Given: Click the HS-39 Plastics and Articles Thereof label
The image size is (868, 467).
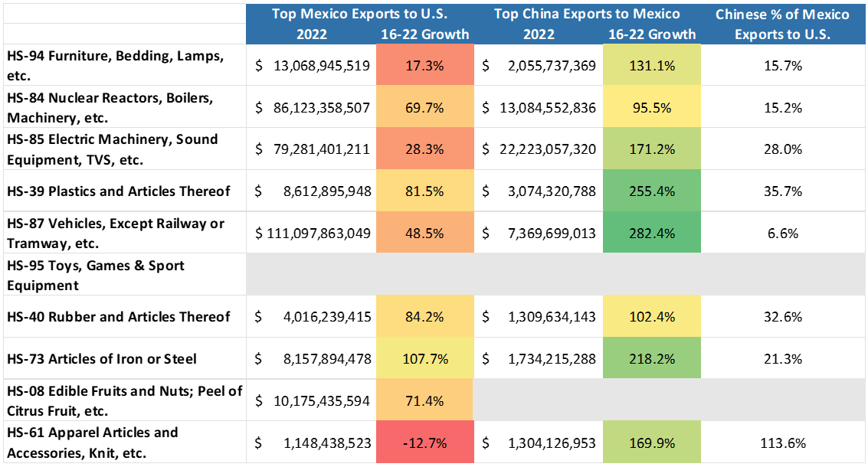Looking at the screenshot, I should 117,191.
